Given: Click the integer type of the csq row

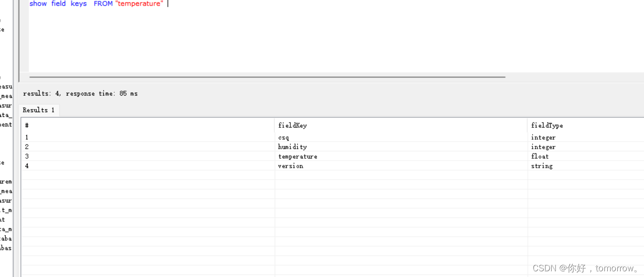Looking at the screenshot, I should pyautogui.click(x=543, y=137).
